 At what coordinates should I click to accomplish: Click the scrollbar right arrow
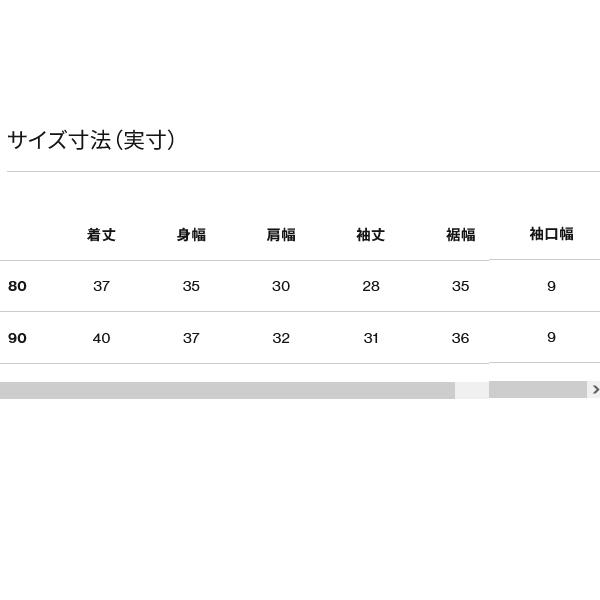[x=595, y=390]
